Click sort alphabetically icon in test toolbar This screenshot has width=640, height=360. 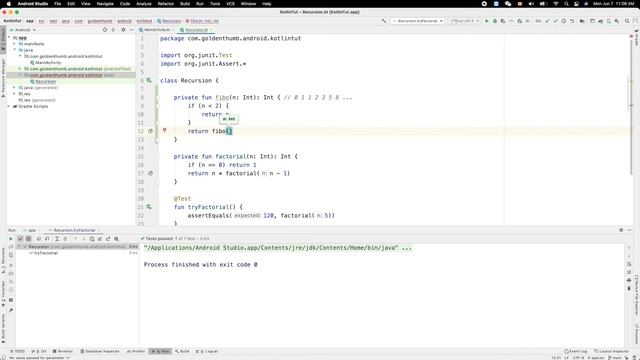pos(39,239)
